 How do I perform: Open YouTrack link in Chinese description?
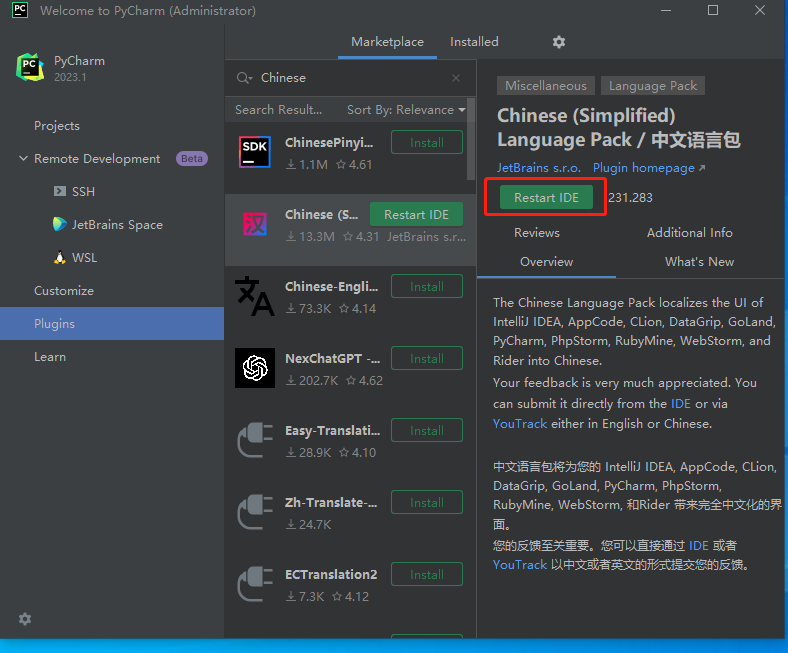coord(520,565)
